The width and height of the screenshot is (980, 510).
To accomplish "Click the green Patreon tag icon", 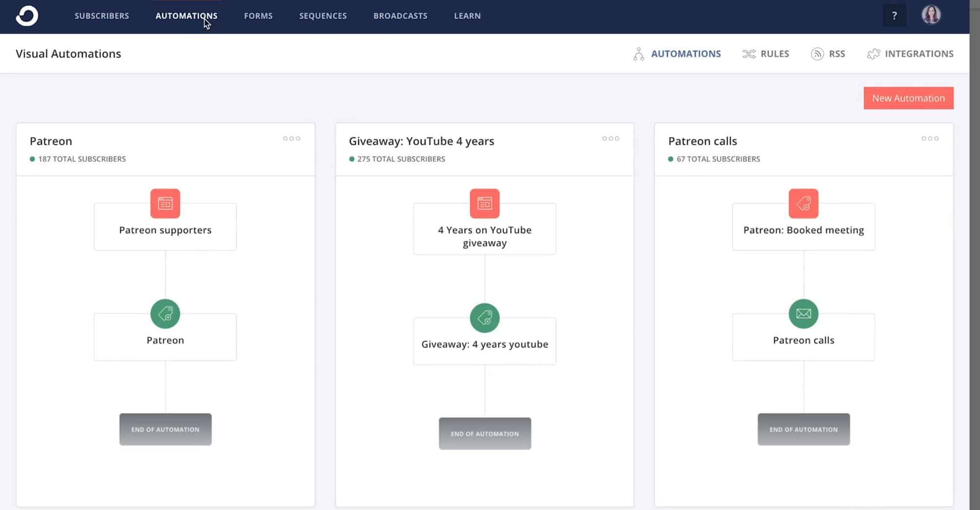I will [x=165, y=314].
